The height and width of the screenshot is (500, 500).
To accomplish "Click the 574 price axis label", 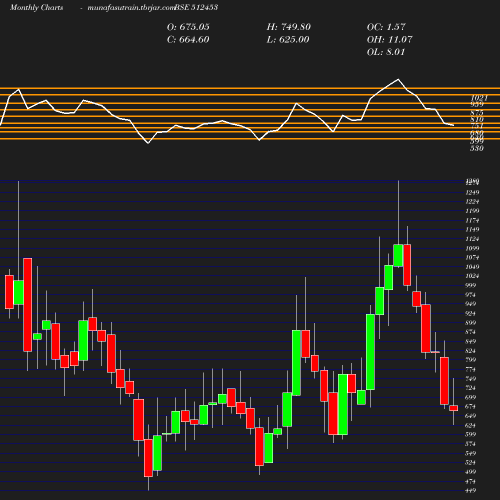I will coord(472,444).
